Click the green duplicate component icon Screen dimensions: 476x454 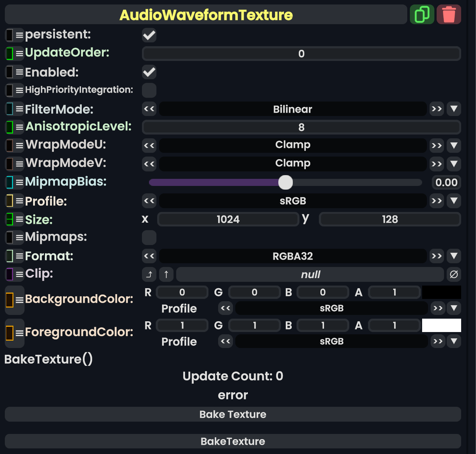[422, 15]
